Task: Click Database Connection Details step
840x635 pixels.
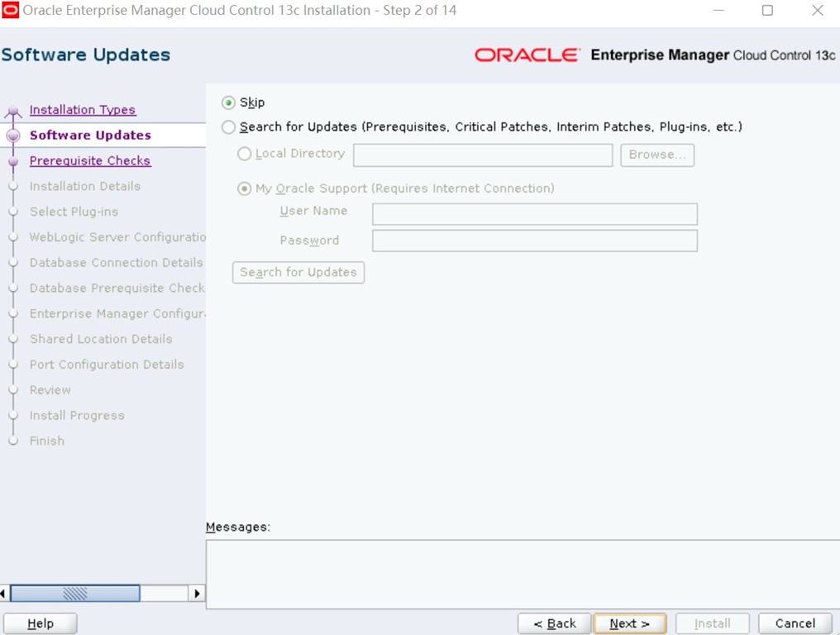Action: point(117,263)
